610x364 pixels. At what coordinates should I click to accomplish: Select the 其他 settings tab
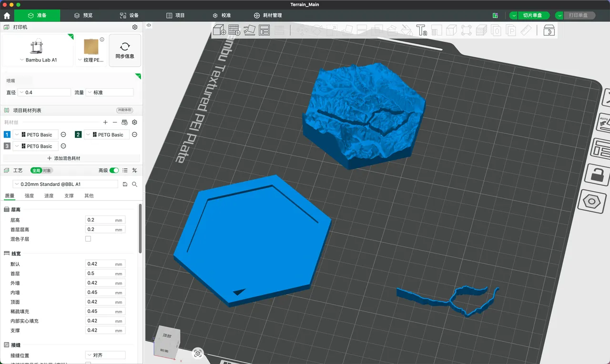(x=89, y=196)
